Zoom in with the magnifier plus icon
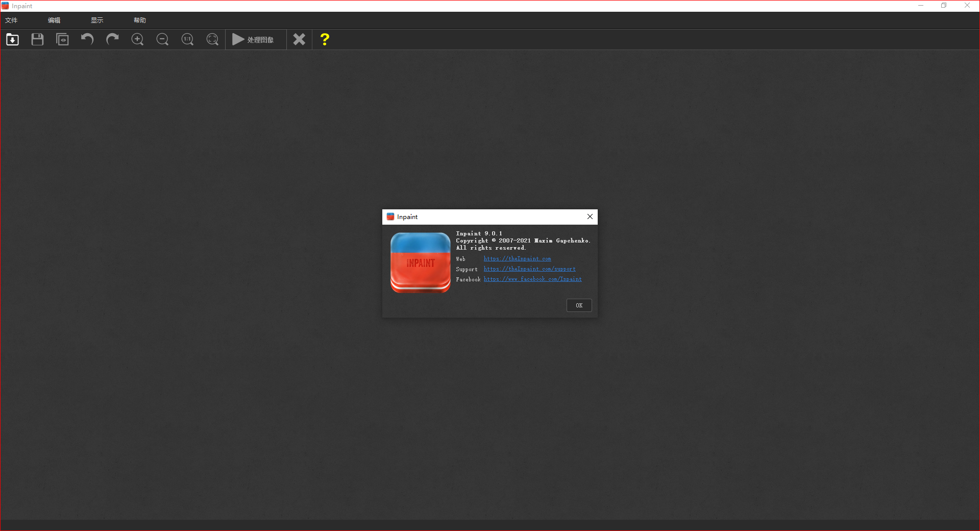 click(x=137, y=39)
